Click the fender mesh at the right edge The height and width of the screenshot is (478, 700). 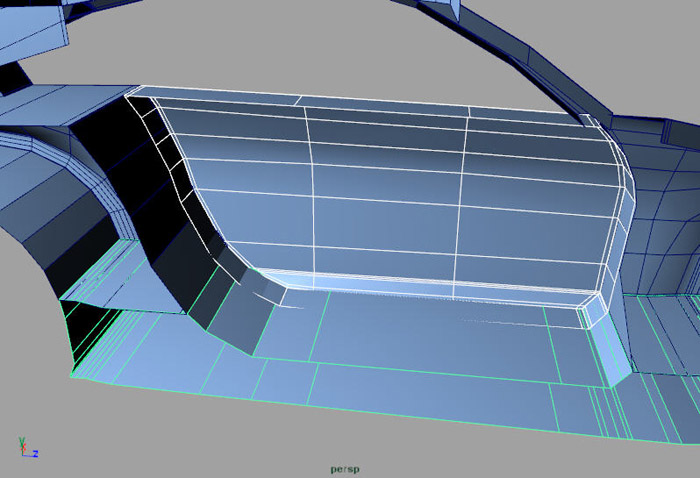[665, 220]
